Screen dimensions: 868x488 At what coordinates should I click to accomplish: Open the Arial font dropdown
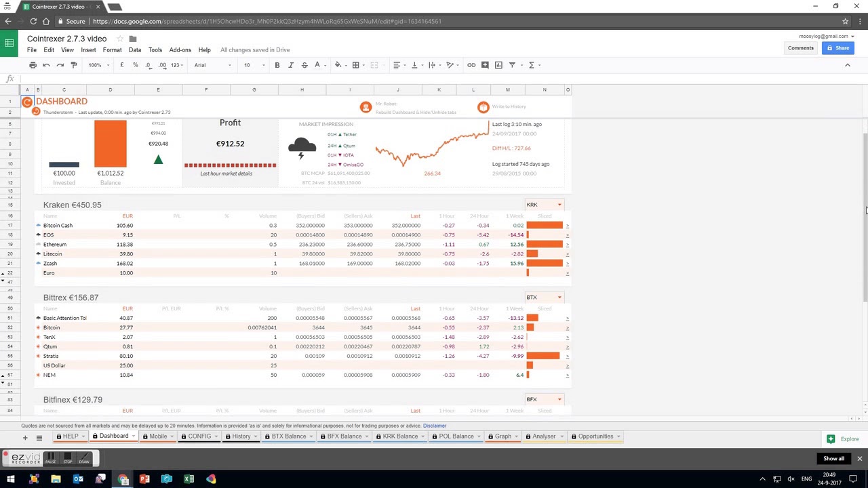(212, 65)
